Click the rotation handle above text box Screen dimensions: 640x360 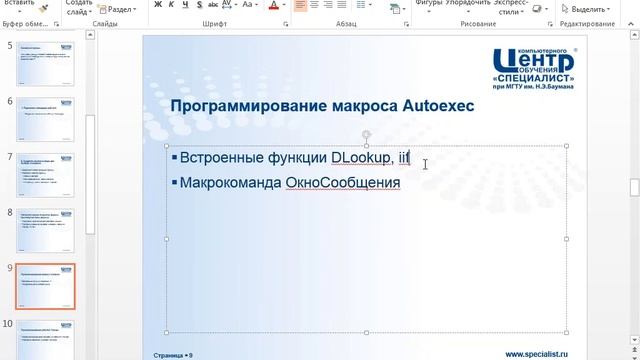click(366, 134)
